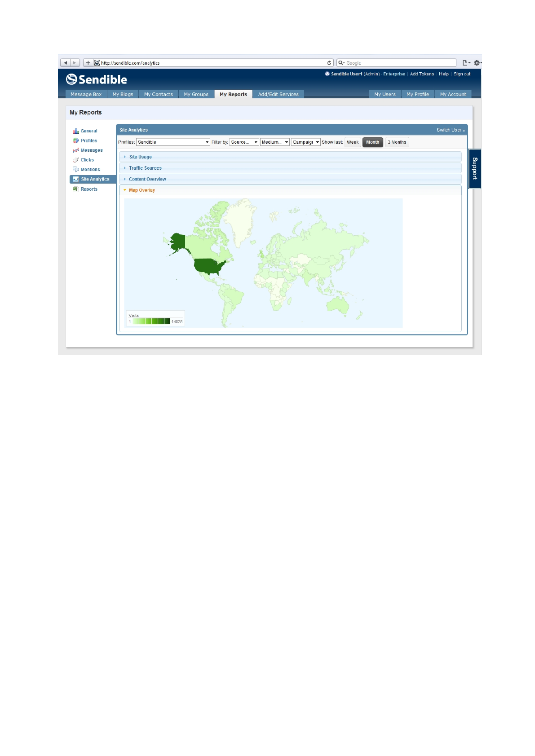
Task: Click Greenland on the world map
Action: pyautogui.click(x=239, y=221)
